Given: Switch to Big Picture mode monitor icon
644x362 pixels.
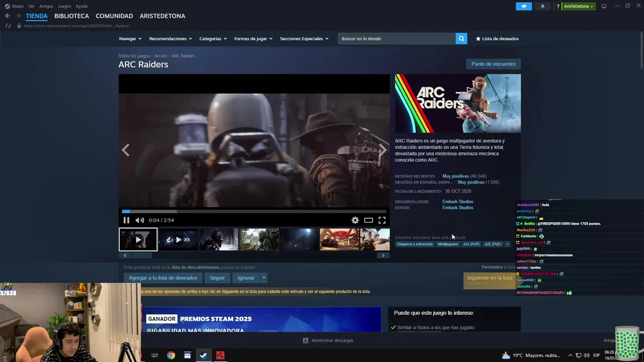Looking at the screenshot, I should [x=604, y=7].
